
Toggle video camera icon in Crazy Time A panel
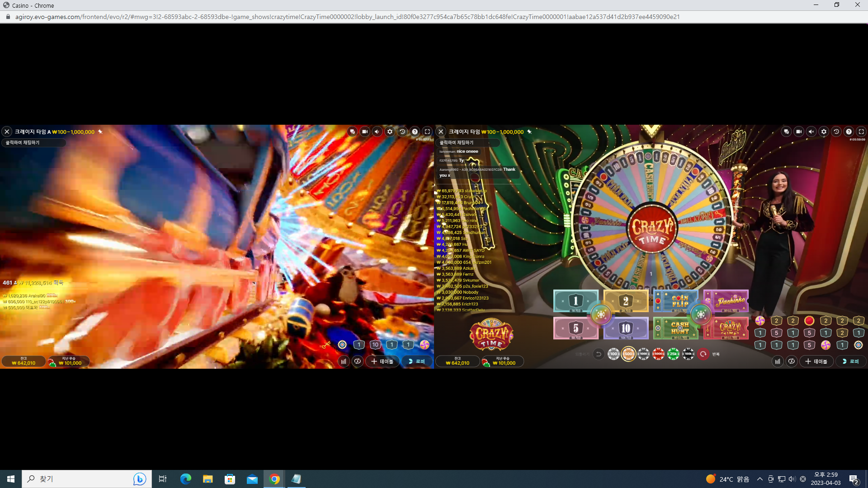point(365,131)
